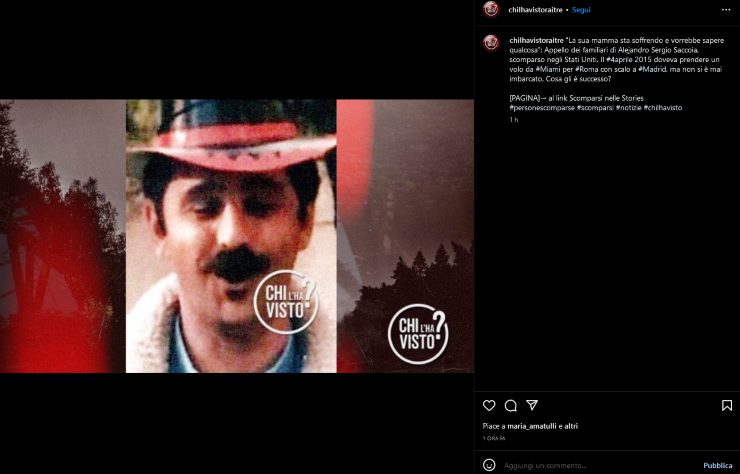Open the #chilhavisto hashtag

pyautogui.click(x=663, y=108)
